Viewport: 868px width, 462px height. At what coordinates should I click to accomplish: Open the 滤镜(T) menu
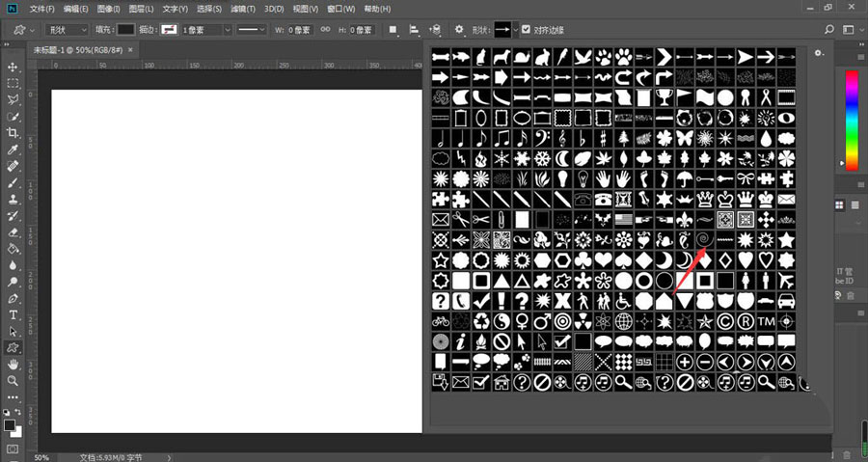click(x=242, y=9)
